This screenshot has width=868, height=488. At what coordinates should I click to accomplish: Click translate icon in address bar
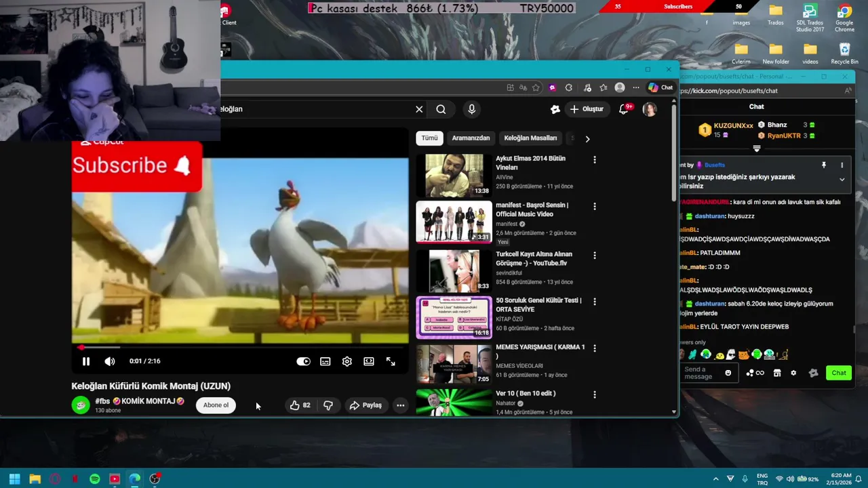(x=523, y=87)
